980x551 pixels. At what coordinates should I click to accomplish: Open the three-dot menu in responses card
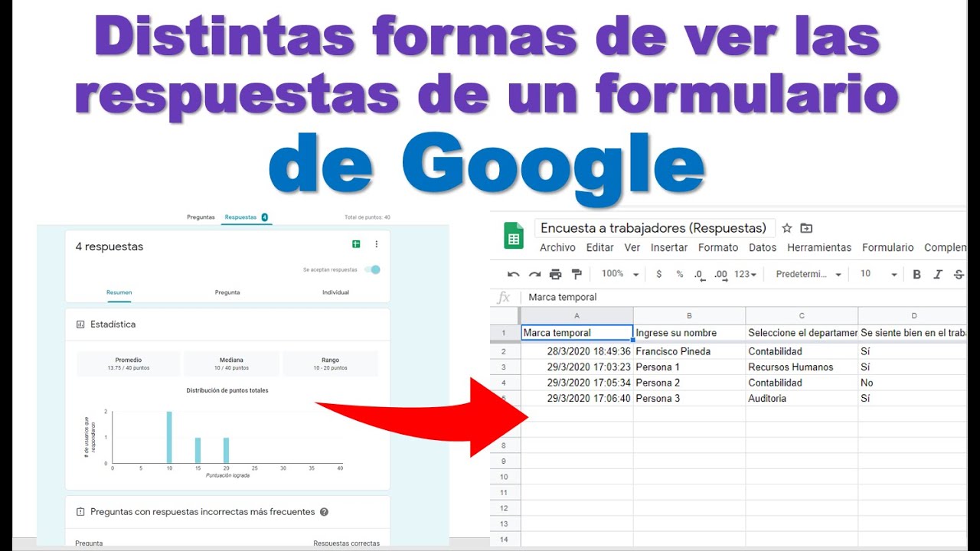pos(376,244)
